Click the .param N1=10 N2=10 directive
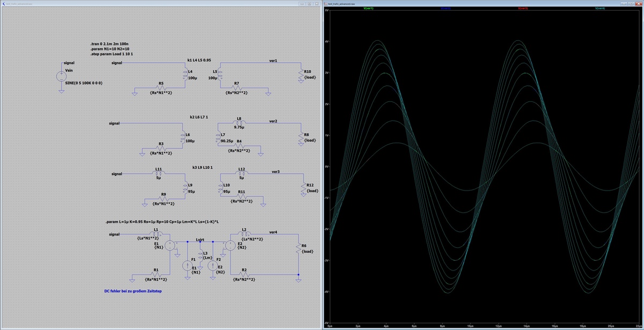644x330 pixels. coord(110,49)
